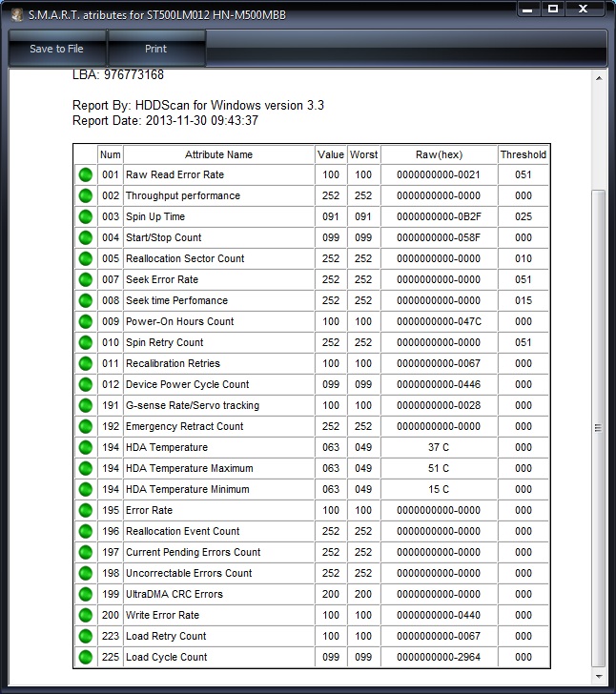Click threshold 025 in Spin Up Time row

523,217
